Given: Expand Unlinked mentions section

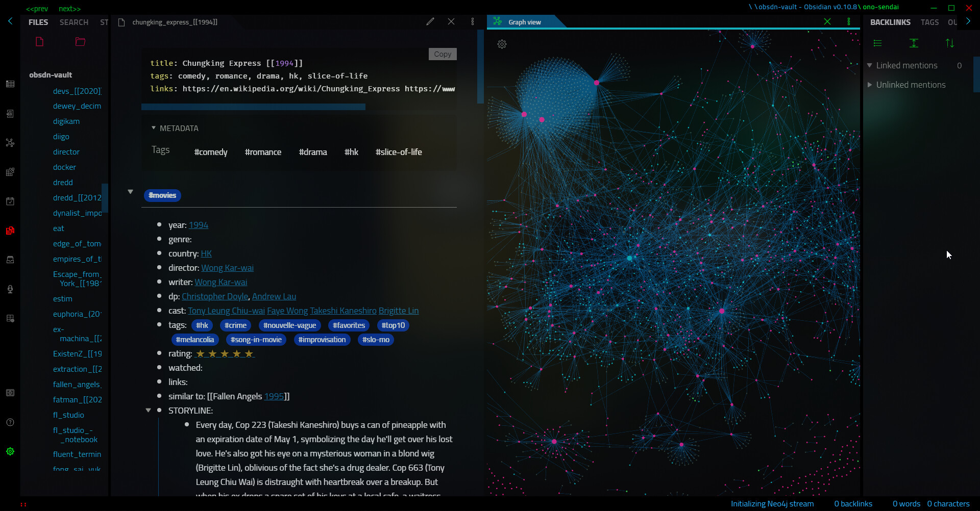Looking at the screenshot, I should click(870, 85).
